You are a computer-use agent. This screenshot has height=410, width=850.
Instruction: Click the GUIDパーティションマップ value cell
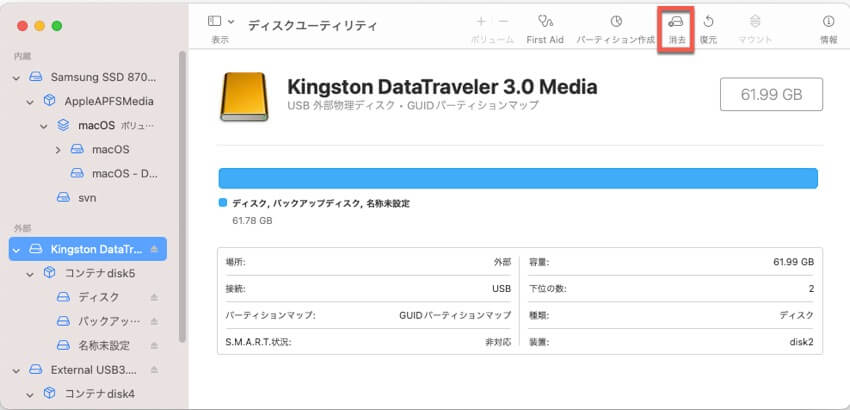tap(455, 315)
